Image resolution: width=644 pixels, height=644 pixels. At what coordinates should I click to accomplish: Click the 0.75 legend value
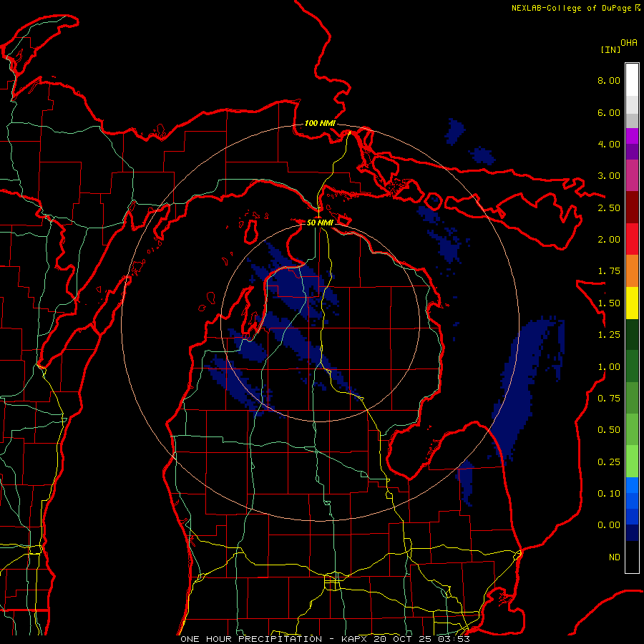click(x=609, y=399)
